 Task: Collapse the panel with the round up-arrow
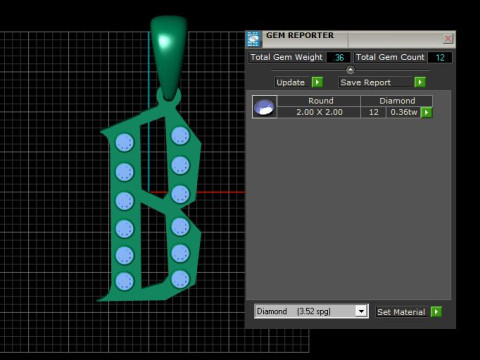click(x=350, y=70)
